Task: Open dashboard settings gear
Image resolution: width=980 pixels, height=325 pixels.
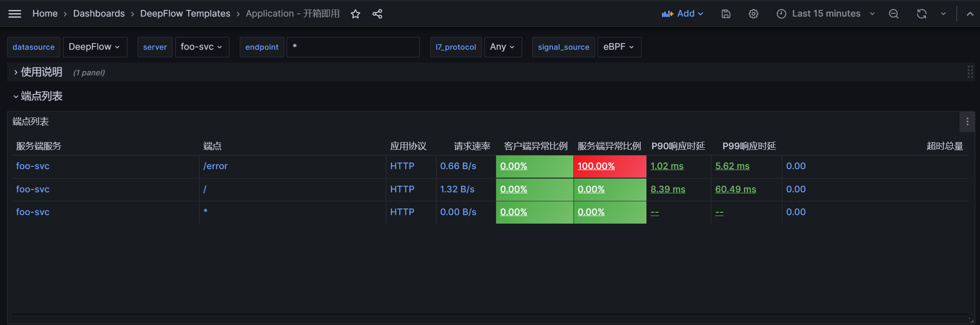Action: [x=753, y=14]
